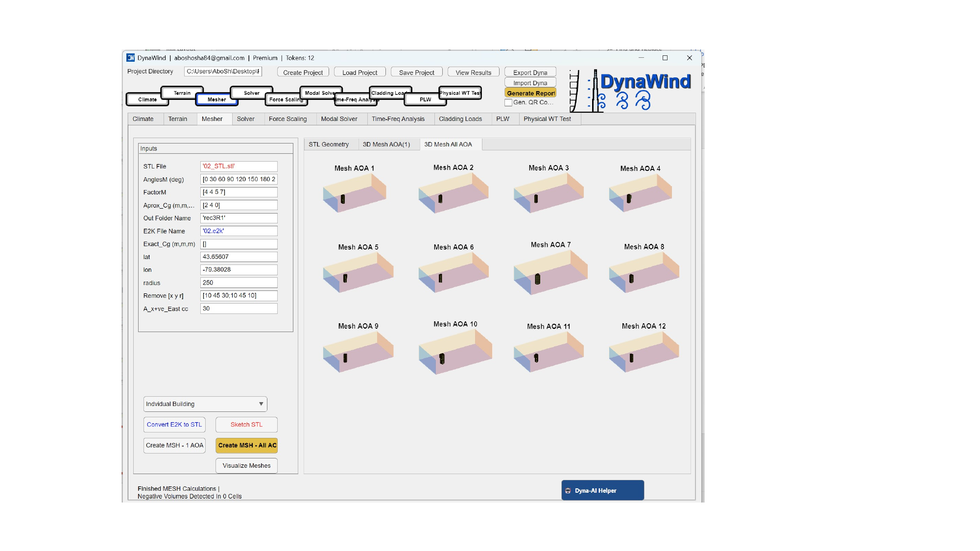Click the PLW workflow step box
980x551 pixels.
[425, 99]
